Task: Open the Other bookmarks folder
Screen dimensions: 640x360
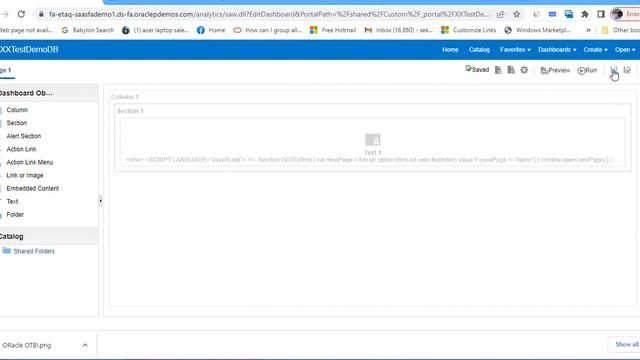Action: click(x=620, y=30)
